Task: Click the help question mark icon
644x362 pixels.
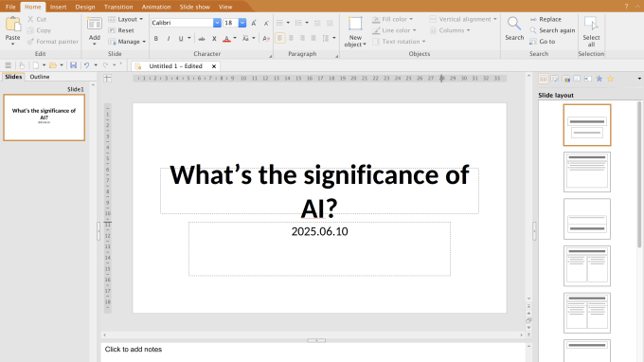Action: pos(626,7)
